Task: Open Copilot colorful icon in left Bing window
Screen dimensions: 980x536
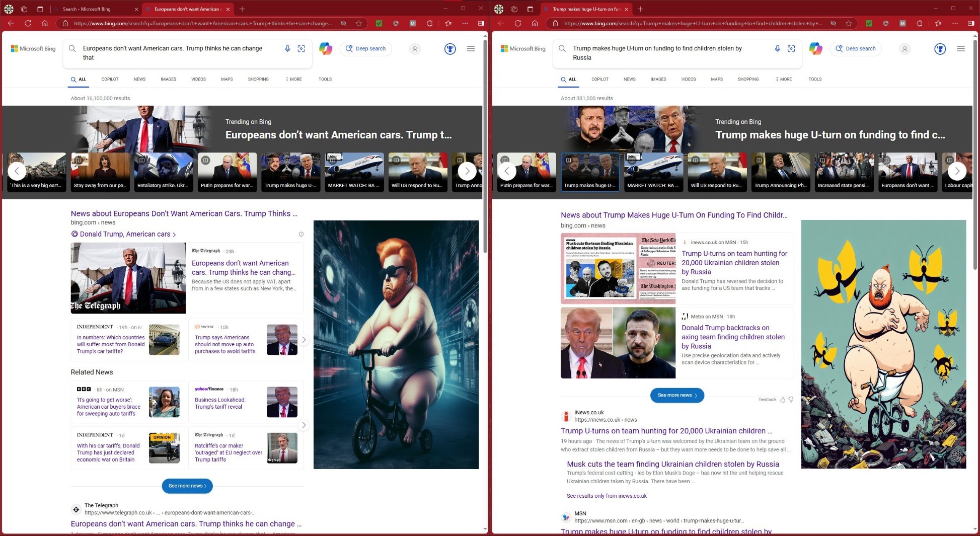Action: click(326, 49)
